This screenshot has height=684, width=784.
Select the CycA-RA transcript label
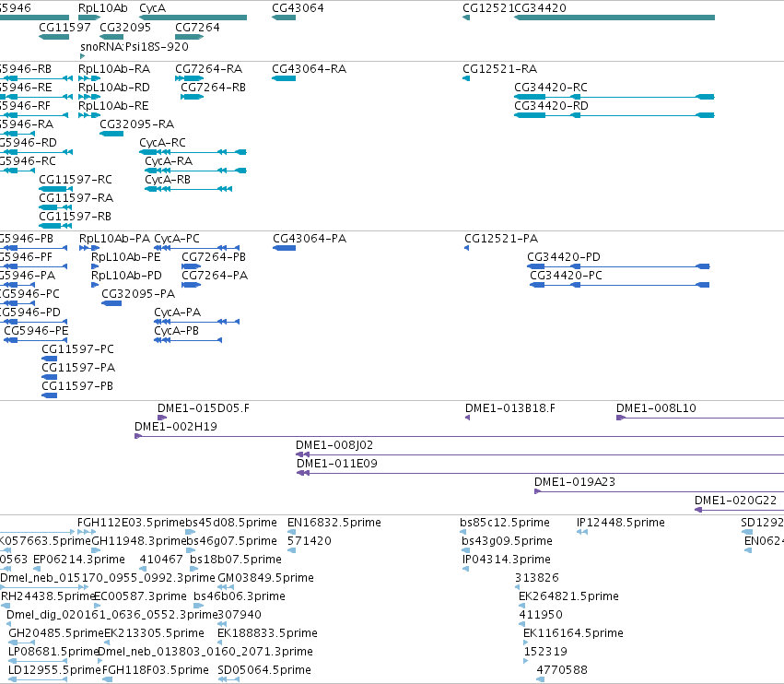point(169,161)
